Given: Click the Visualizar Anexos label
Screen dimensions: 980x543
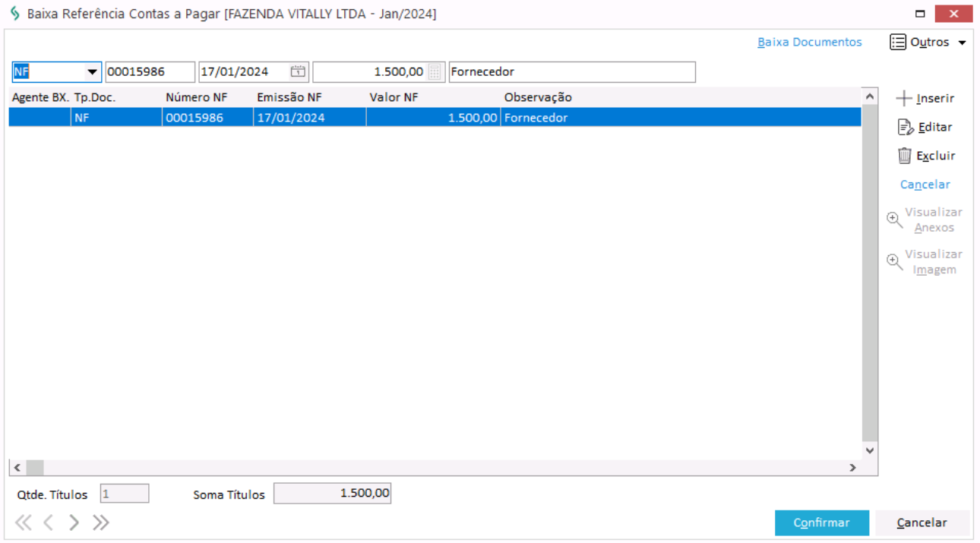Looking at the screenshot, I should pos(934,220).
